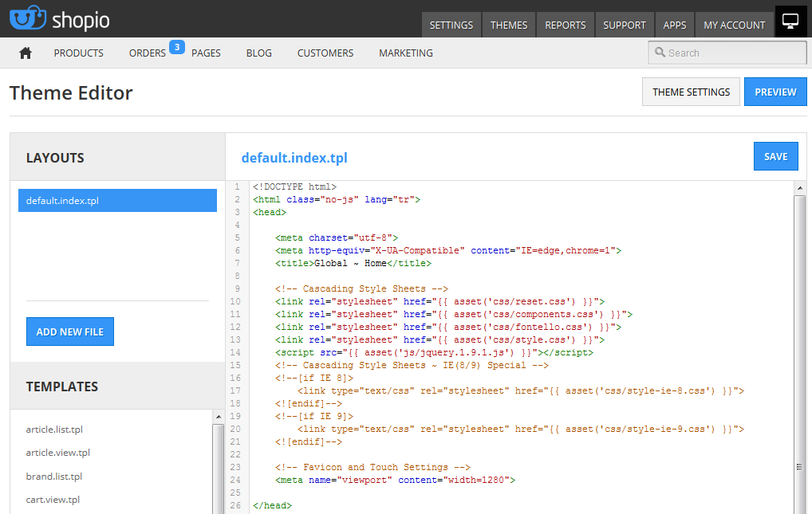The width and height of the screenshot is (812, 514).
Task: Select default.index.tpl in Layouts list
Action: click(x=117, y=200)
